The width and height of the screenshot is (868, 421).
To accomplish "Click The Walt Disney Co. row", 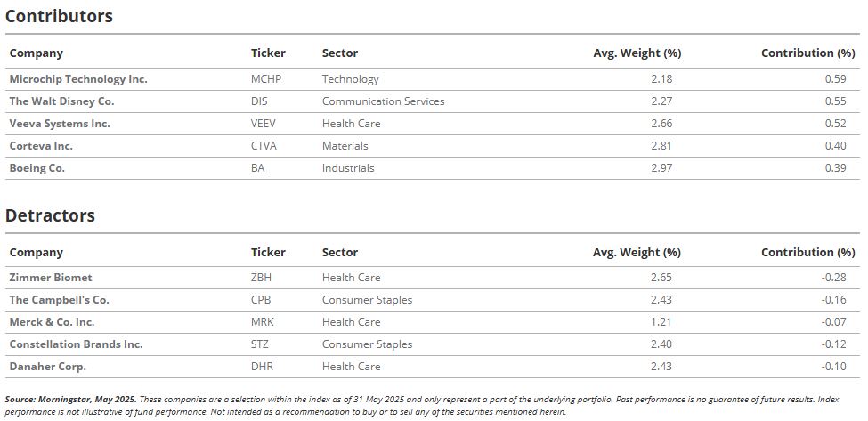I will (434, 101).
